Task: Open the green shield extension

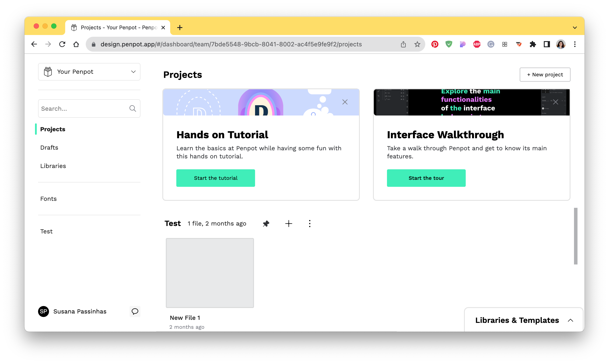Action: (449, 44)
